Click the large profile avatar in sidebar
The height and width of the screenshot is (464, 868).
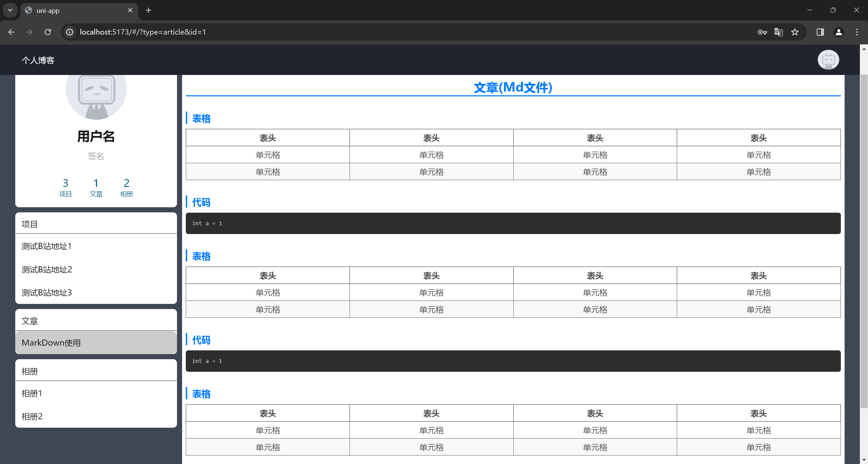click(x=96, y=97)
